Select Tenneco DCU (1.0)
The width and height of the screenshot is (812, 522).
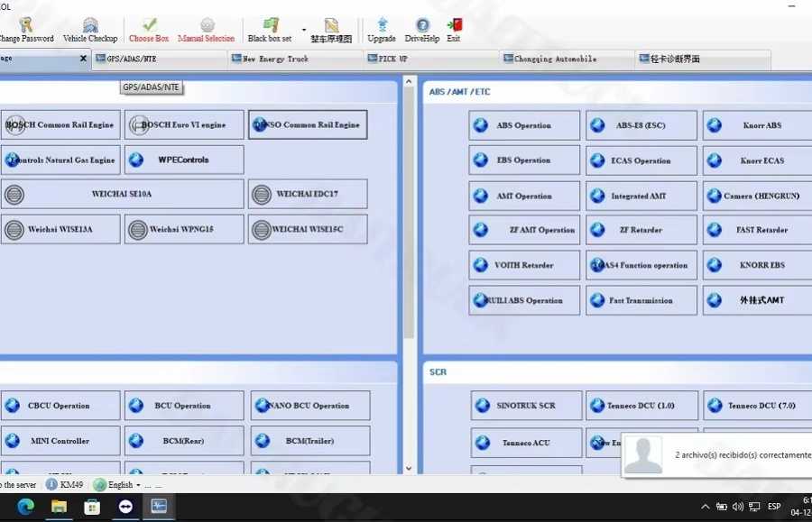[x=641, y=406]
